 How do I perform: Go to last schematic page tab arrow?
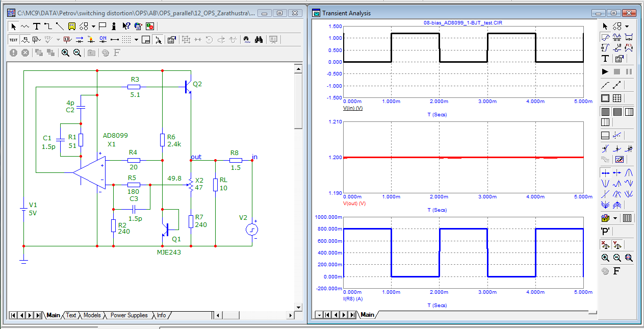[x=38, y=315]
